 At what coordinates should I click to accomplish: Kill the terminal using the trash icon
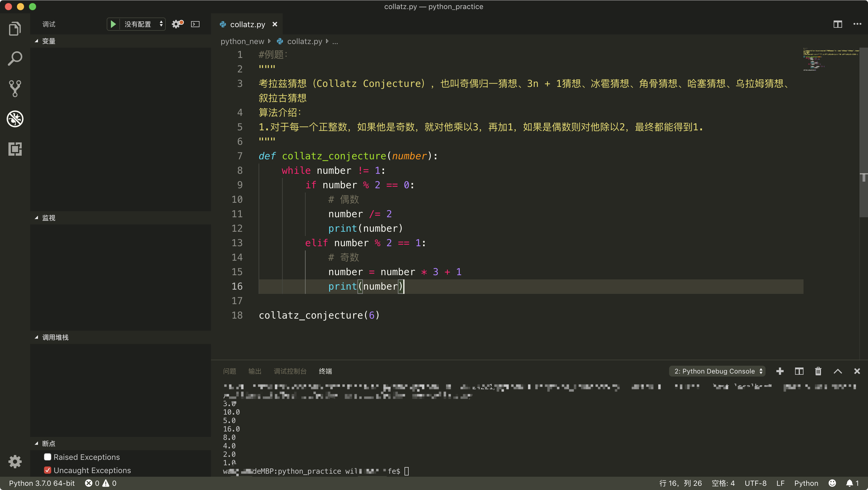(818, 371)
